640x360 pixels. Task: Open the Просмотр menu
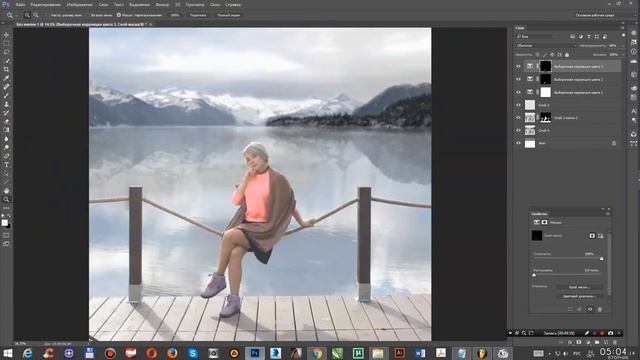195,4
